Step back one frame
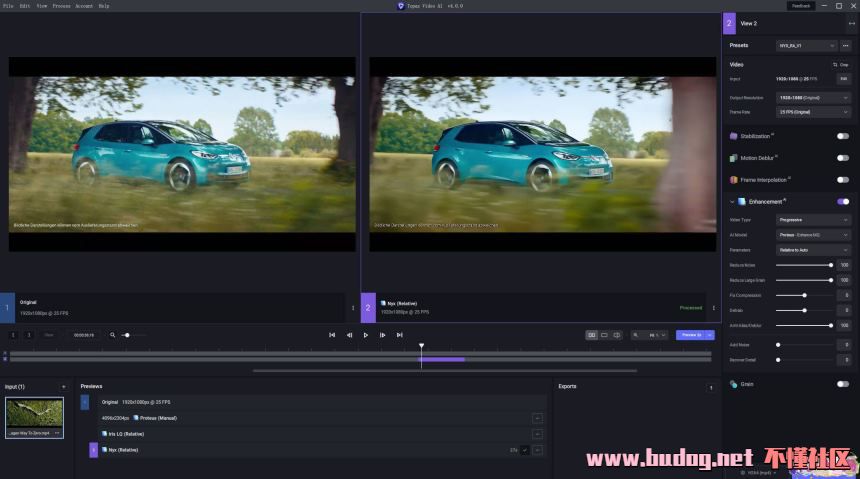This screenshot has height=479, width=860. click(349, 335)
